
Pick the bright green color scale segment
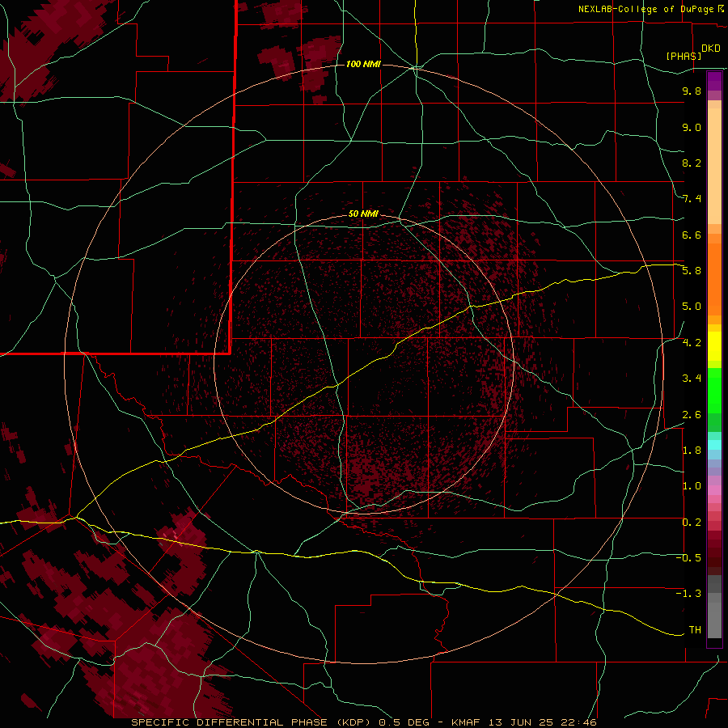714,391
